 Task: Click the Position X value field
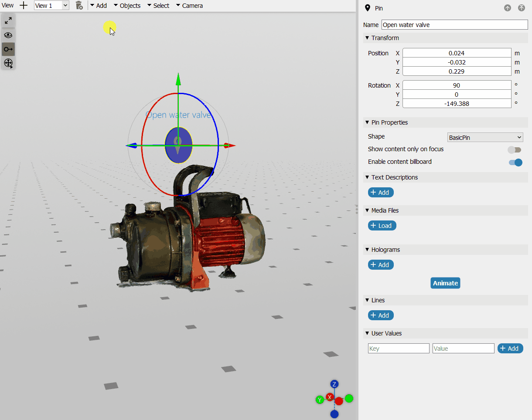click(457, 53)
